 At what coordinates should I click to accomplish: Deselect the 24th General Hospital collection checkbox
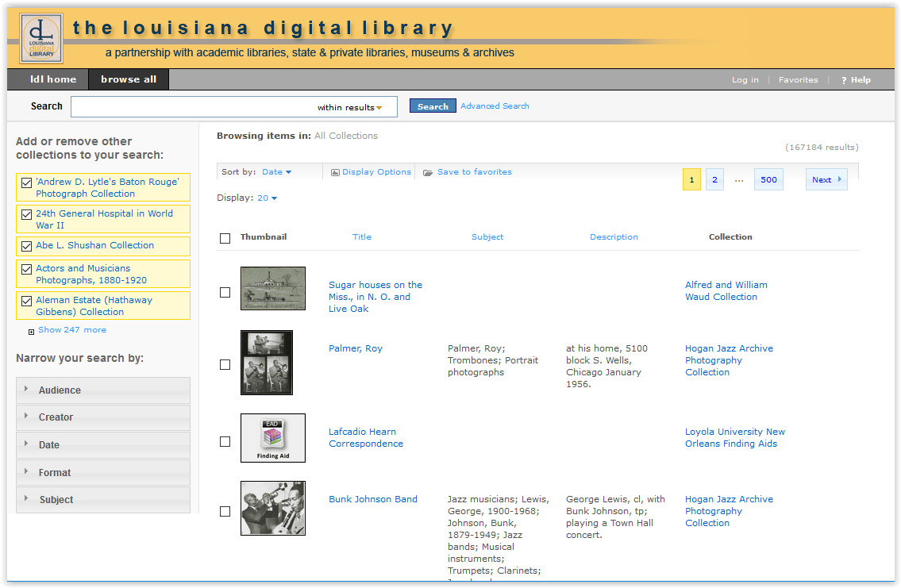click(x=26, y=214)
